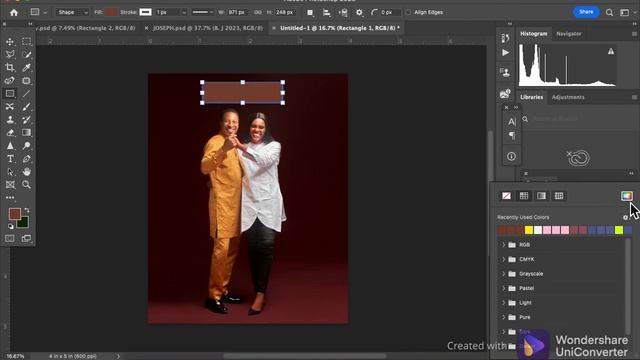Open the path operations icon in options bar

pyautogui.click(x=310, y=13)
